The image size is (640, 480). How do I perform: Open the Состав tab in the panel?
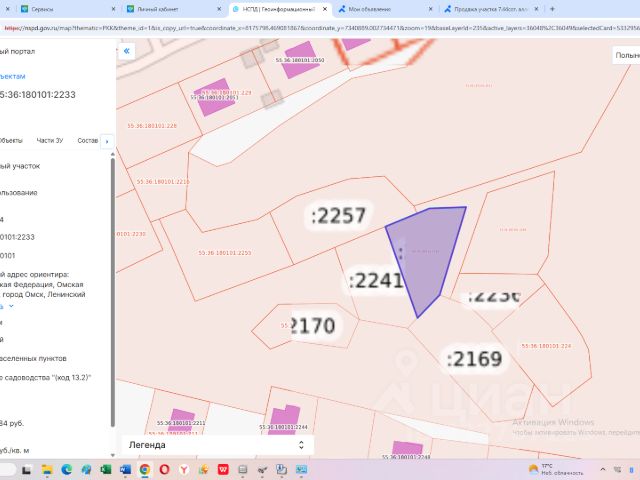point(87,140)
